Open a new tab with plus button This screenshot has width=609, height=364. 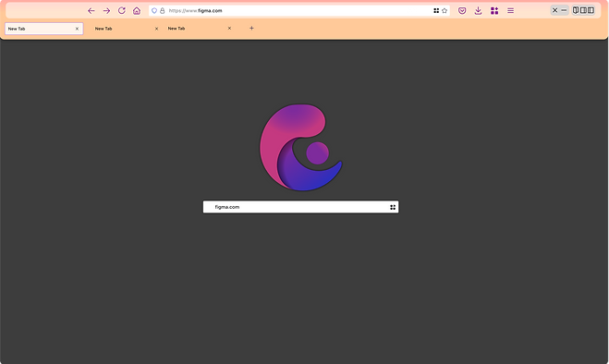(x=251, y=28)
